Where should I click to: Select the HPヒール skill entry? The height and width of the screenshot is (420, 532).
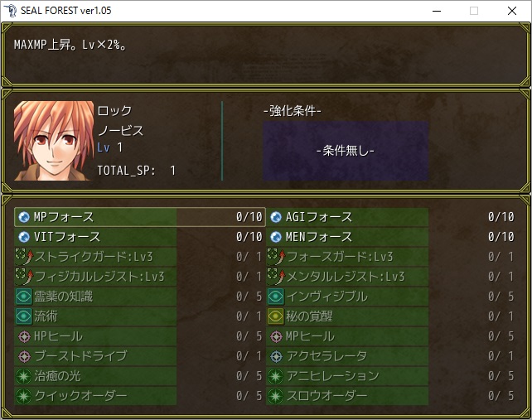(x=139, y=336)
